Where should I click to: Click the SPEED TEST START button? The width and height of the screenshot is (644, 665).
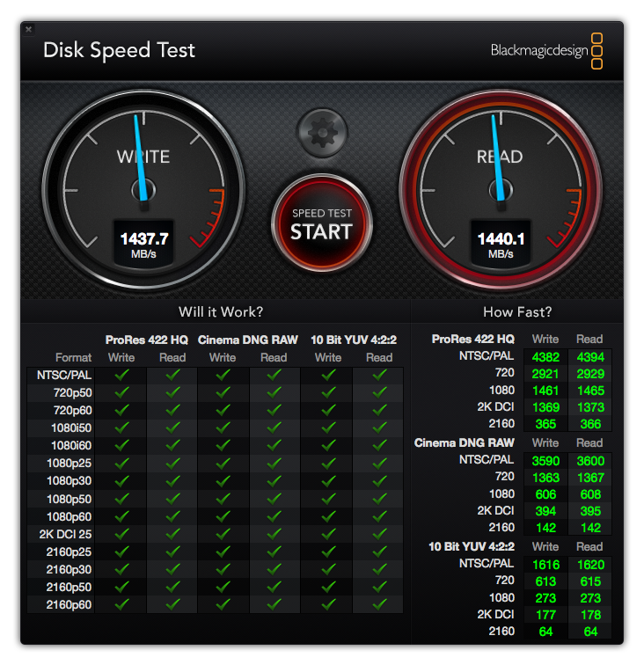click(x=322, y=223)
